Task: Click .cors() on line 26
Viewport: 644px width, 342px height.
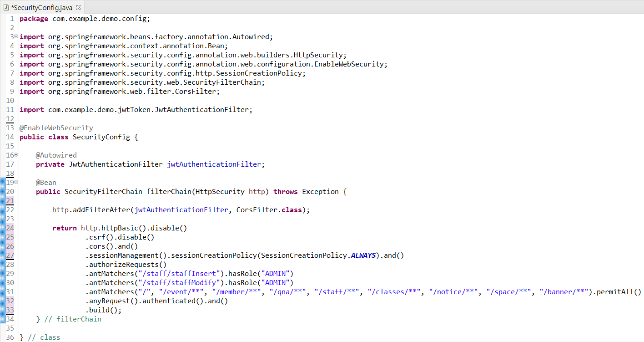Action: [100, 246]
